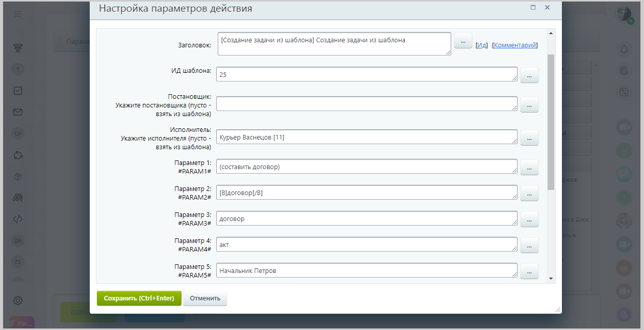Image resolution: width=644 pixels, height=330 pixels.
Task: Open the code brackets developer icon
Action: point(18,219)
